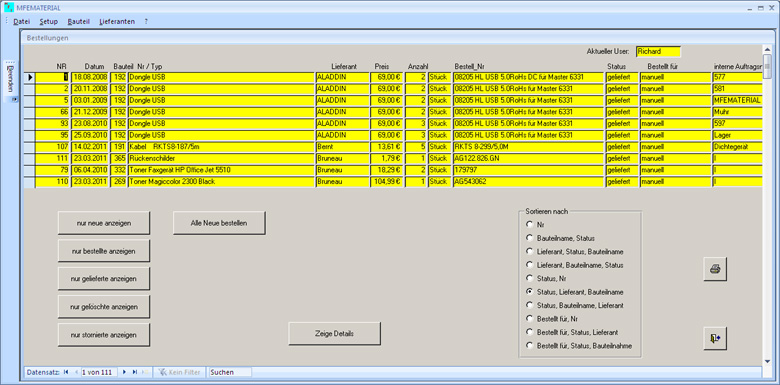
Task: Click NR cell '66'
Action: 52,112
